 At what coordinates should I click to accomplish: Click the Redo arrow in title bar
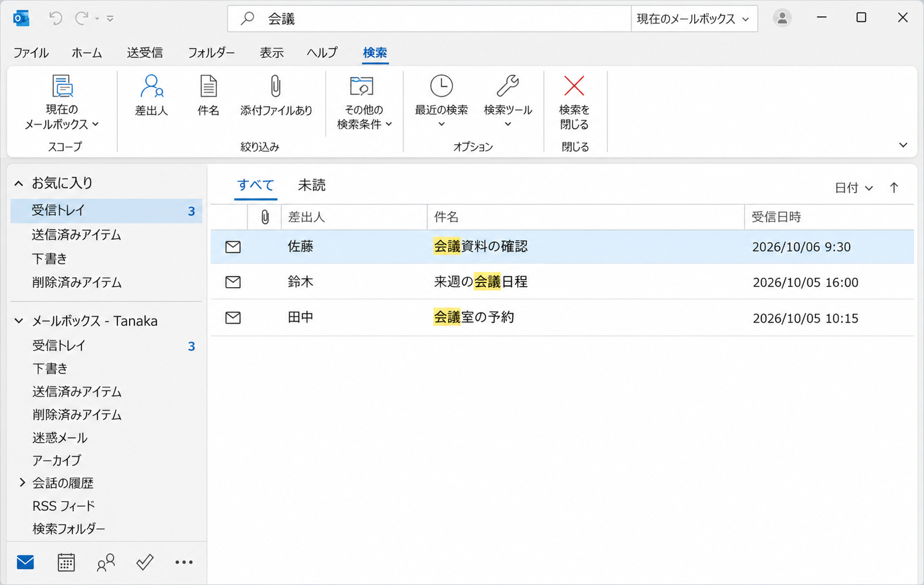click(81, 18)
